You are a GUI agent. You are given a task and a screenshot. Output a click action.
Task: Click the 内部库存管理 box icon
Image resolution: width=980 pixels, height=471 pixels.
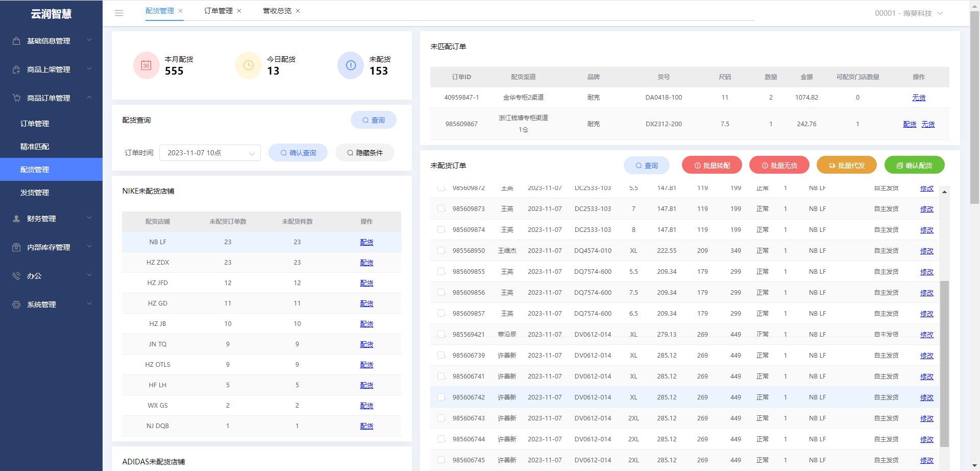(x=16, y=247)
